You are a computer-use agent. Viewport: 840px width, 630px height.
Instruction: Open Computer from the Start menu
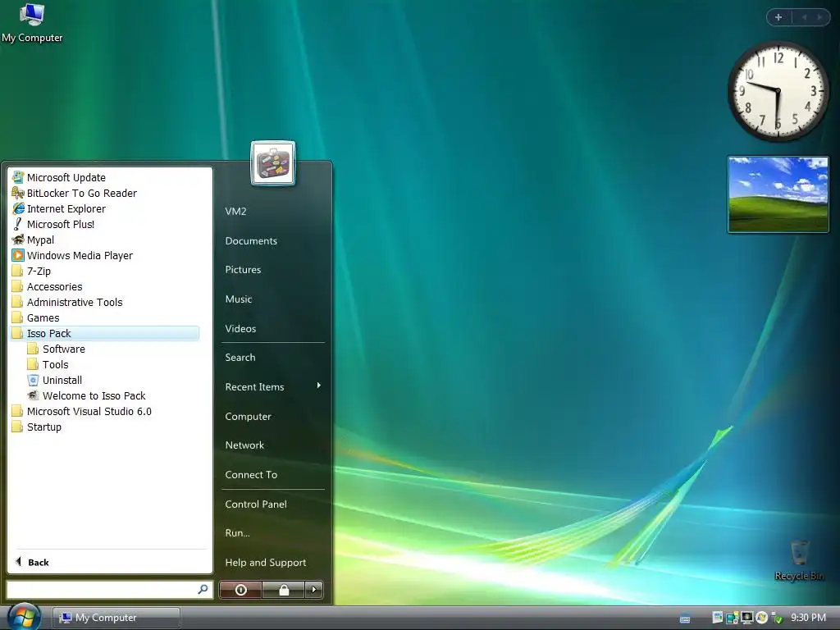tap(248, 416)
